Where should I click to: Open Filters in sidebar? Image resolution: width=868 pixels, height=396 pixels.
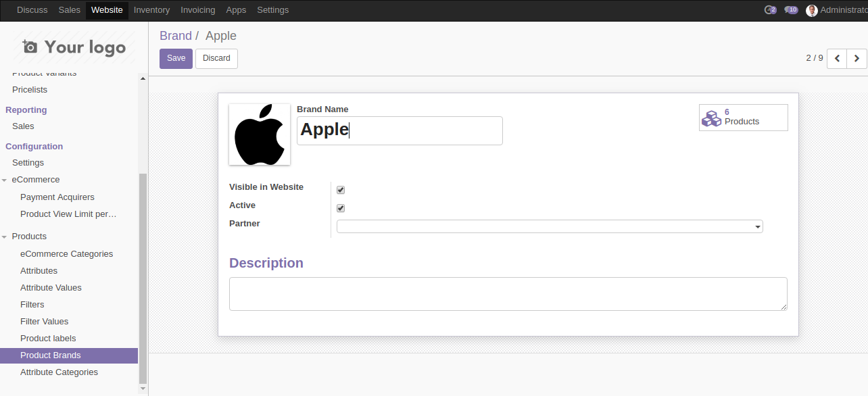coord(32,305)
